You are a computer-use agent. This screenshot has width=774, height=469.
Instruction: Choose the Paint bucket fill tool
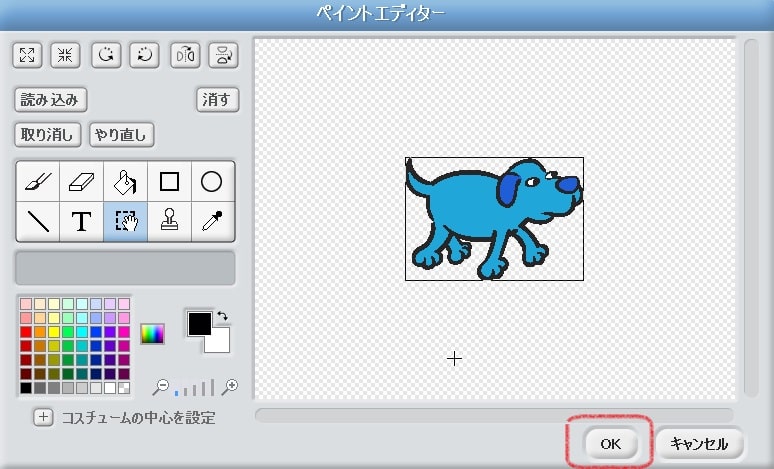pos(125,182)
